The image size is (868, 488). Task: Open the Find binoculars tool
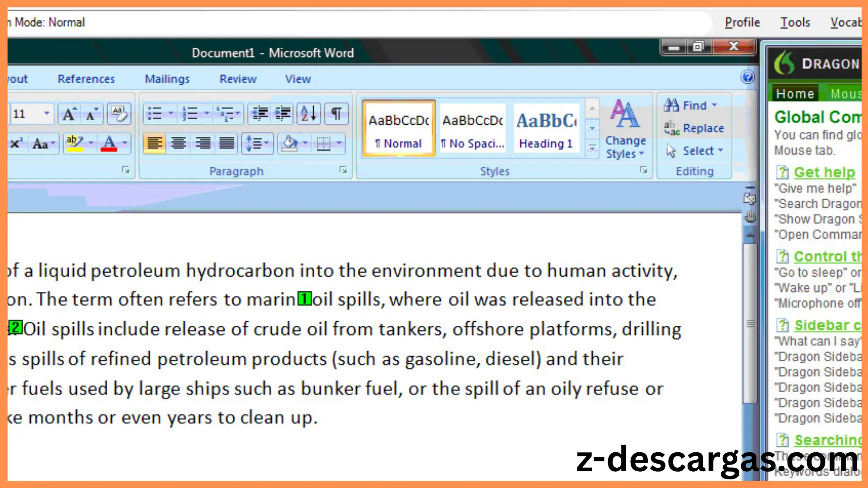click(690, 106)
